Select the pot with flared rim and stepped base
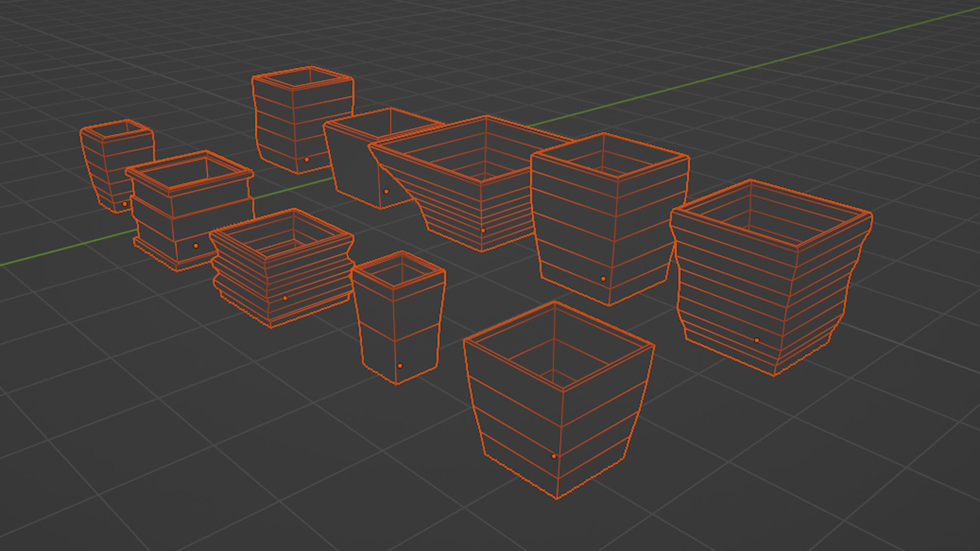This screenshot has height=551, width=980. (x=190, y=210)
